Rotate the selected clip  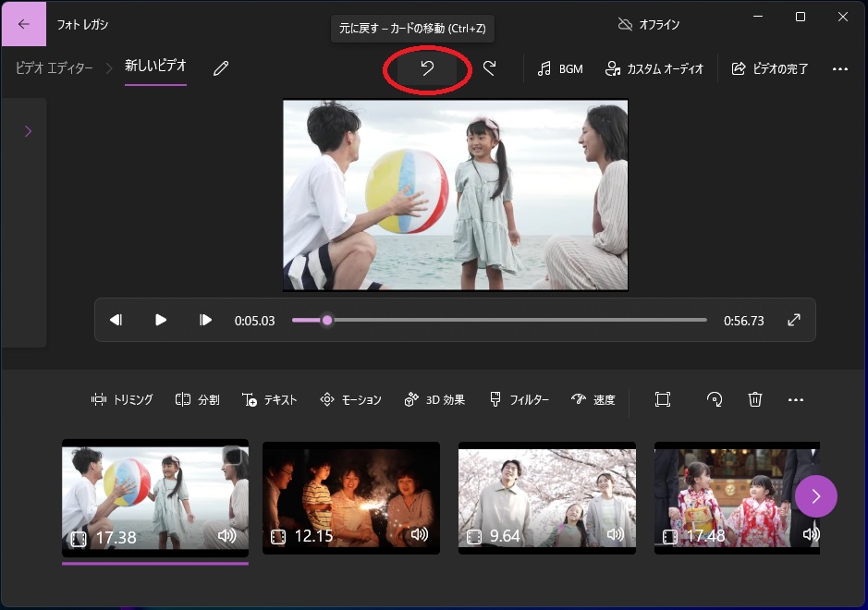click(x=715, y=399)
